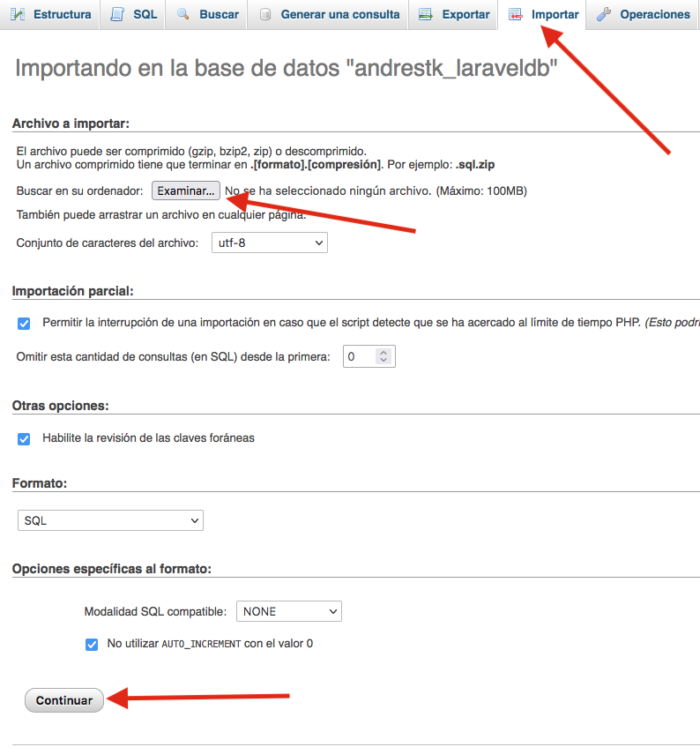The width and height of the screenshot is (700, 747).
Task: Click the 'Formato:' heading
Action: click(40, 483)
